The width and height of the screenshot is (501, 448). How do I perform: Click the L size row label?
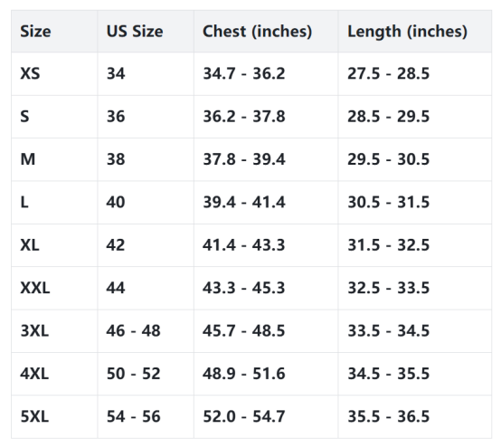point(24,202)
